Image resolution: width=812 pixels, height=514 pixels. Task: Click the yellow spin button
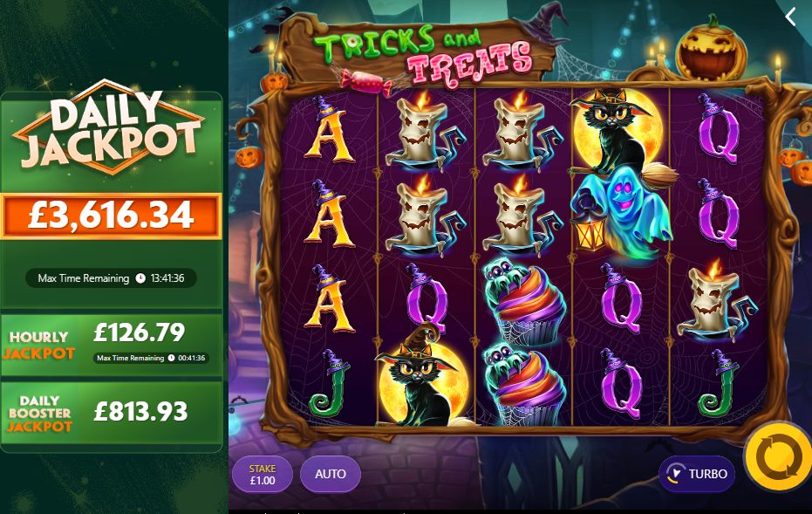coord(778,457)
